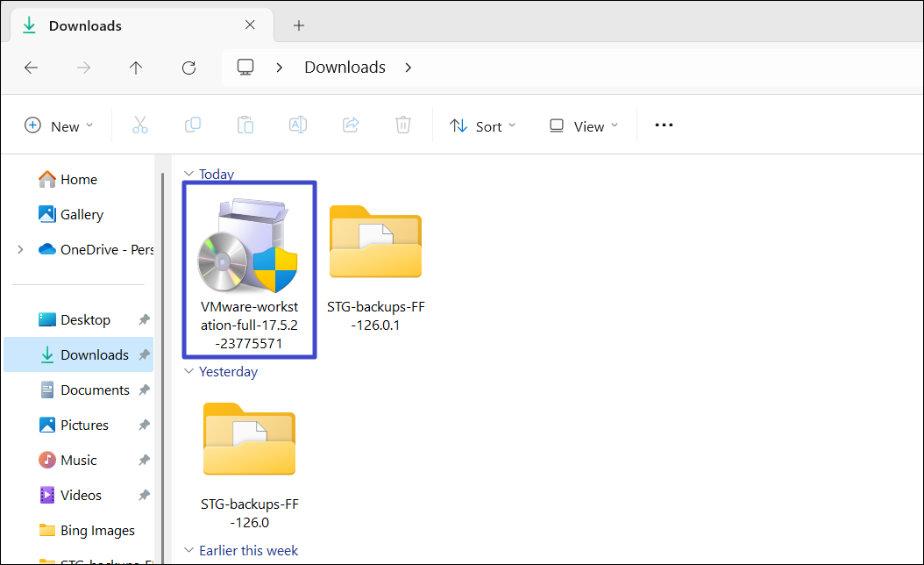Open the View layout dropdown
Screen dimensions: 924x565
(x=584, y=126)
